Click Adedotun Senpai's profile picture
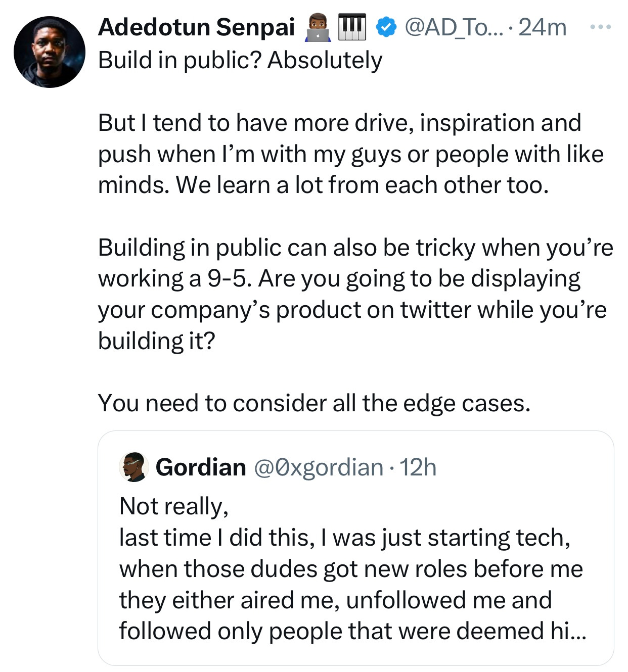Image resolution: width=628 pixels, height=672 pixels. [50, 52]
